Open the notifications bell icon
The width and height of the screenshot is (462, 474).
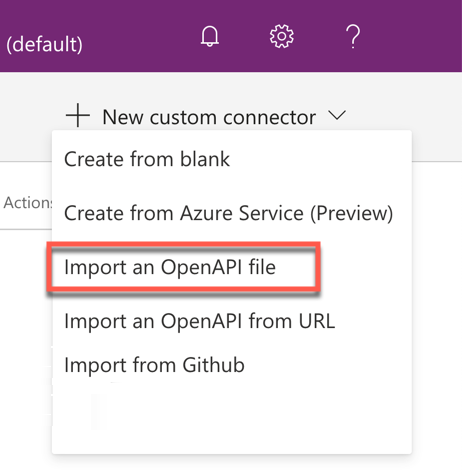tap(210, 36)
